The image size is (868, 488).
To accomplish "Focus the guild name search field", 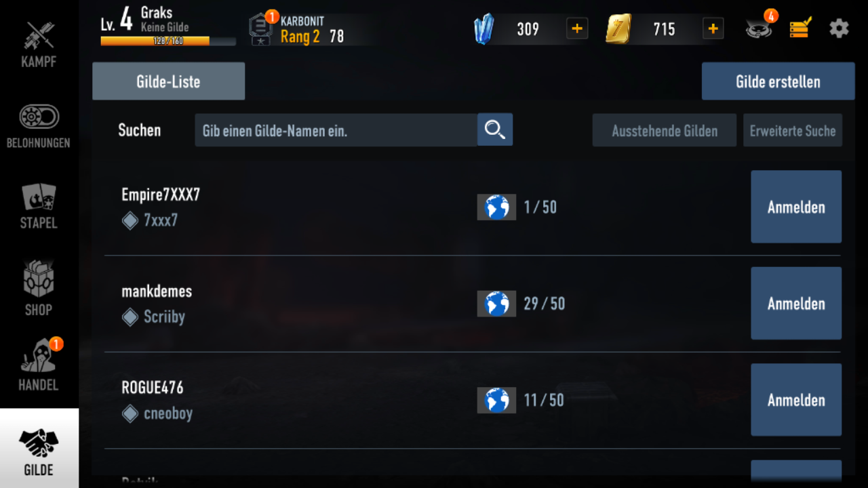I will point(336,130).
